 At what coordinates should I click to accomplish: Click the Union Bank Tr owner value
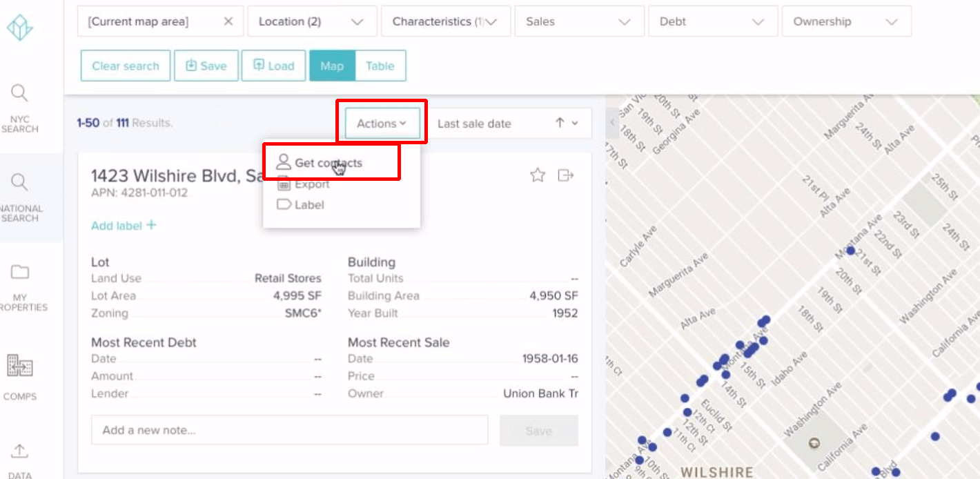point(541,393)
